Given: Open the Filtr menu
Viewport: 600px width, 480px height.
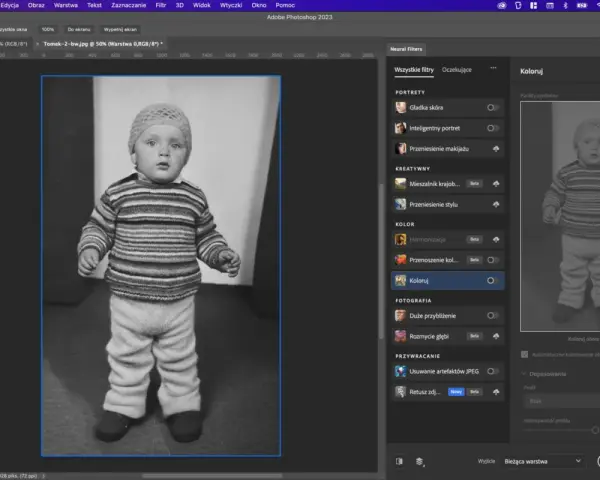Looking at the screenshot, I should pyautogui.click(x=161, y=5).
